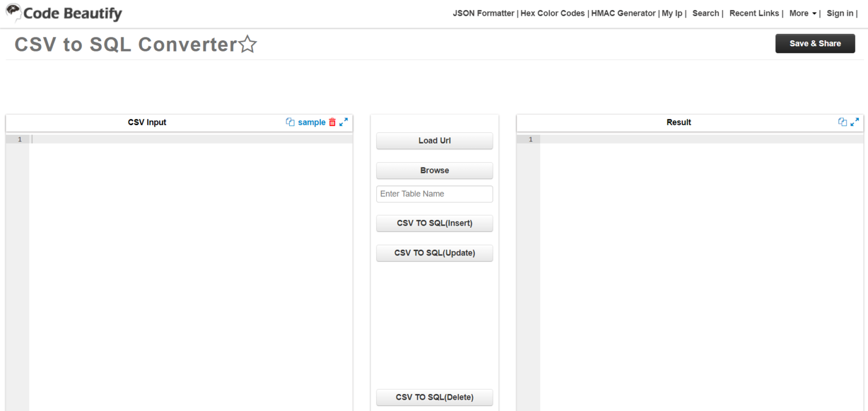
Task: Click Sign in
Action: (840, 13)
